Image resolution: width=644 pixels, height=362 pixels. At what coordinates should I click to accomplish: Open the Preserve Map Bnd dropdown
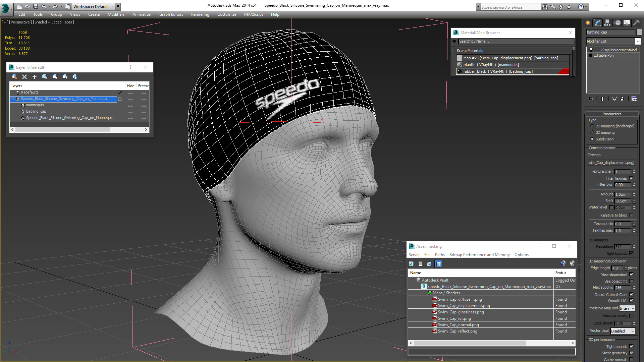coord(627,308)
